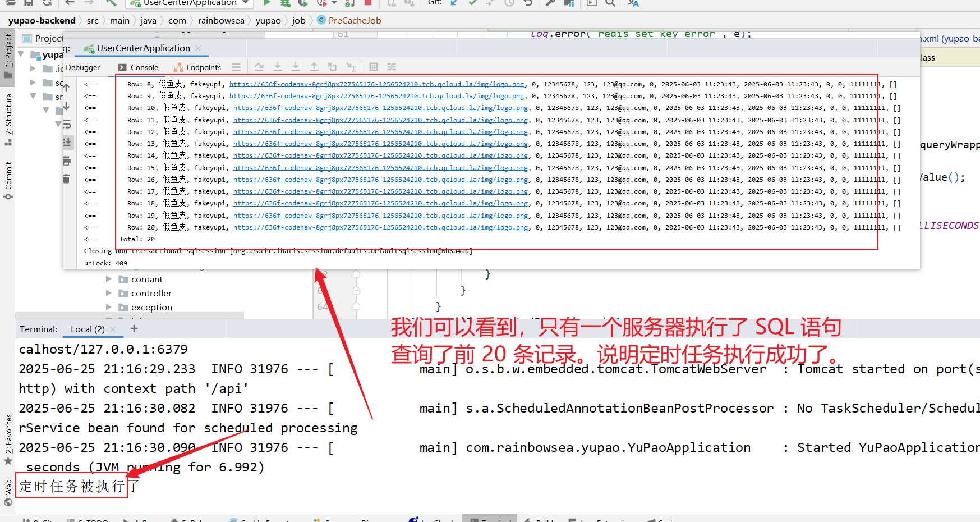Open the Endpoints tab
Screen dimensions: 980x522
(x=197, y=67)
